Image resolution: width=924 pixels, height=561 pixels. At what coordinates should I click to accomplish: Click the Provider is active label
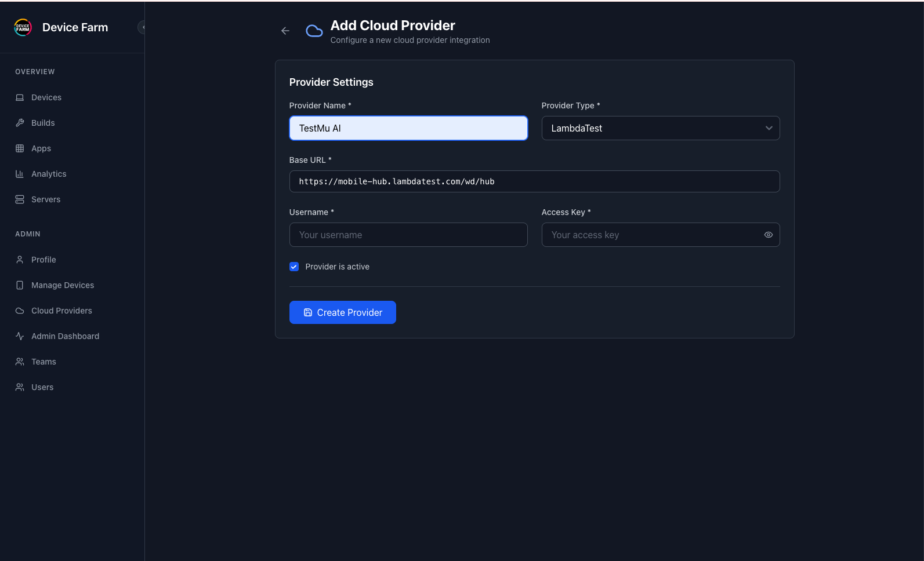tap(337, 267)
